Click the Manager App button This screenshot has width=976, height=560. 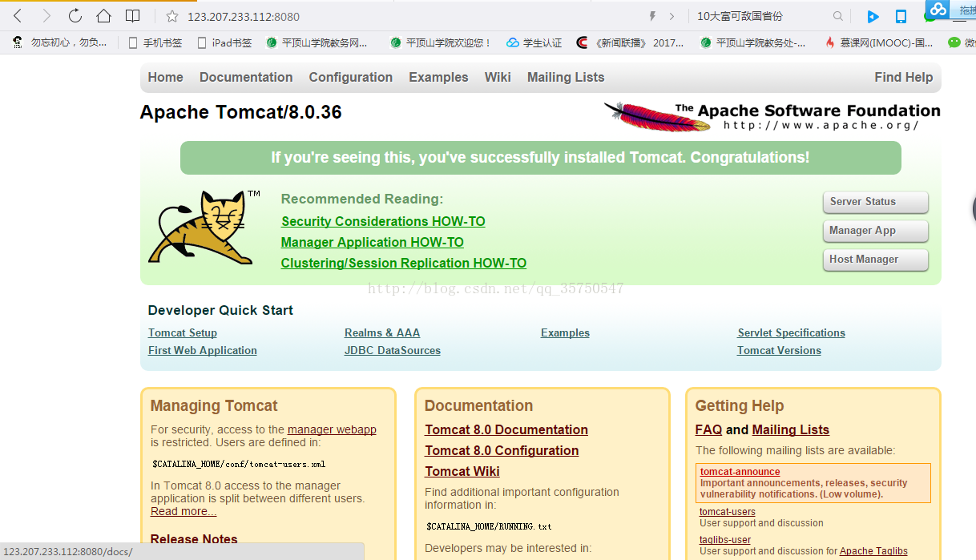tap(875, 231)
